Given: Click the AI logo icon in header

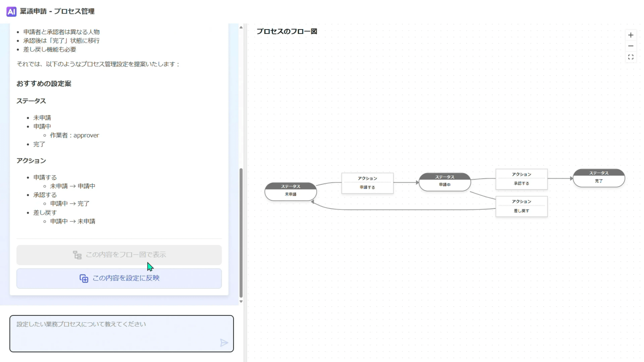Looking at the screenshot, I should click(x=11, y=12).
